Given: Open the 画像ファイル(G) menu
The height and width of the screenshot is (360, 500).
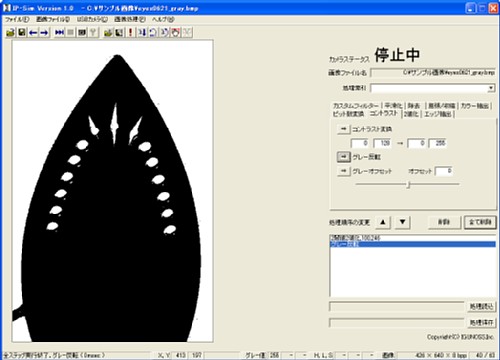Looking at the screenshot, I should pos(53,19).
